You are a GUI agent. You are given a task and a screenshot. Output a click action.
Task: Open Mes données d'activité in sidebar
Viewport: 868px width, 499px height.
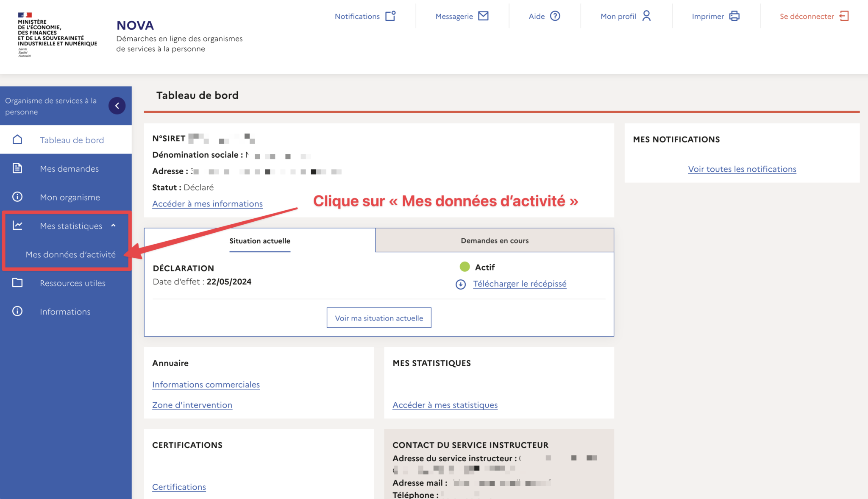point(70,254)
